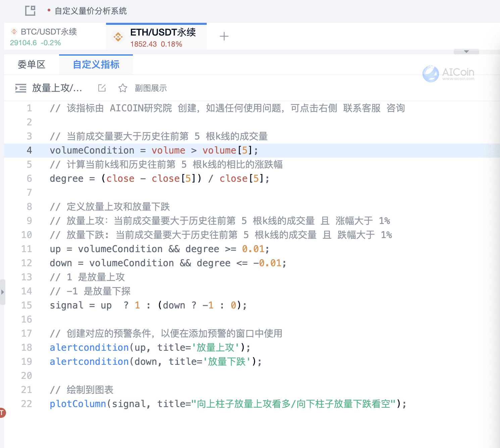Click the comment '-1 是放量下探' on line 14
500x448 pixels.
coord(90,291)
